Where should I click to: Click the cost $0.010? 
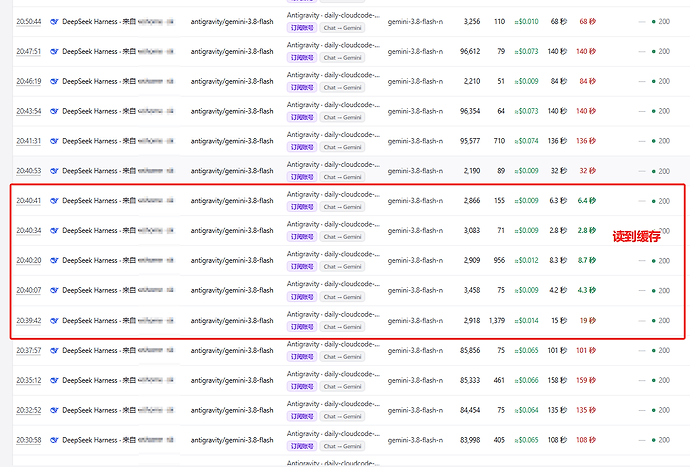coord(526,22)
